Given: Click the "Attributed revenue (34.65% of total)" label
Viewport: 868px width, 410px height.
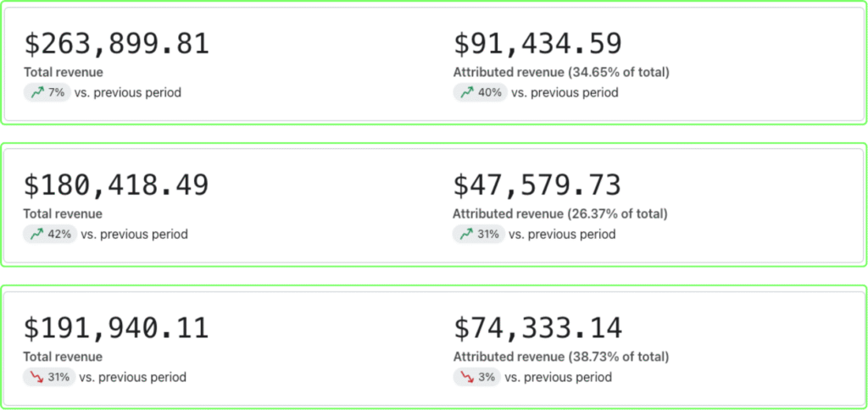Looking at the screenshot, I should 561,72.
